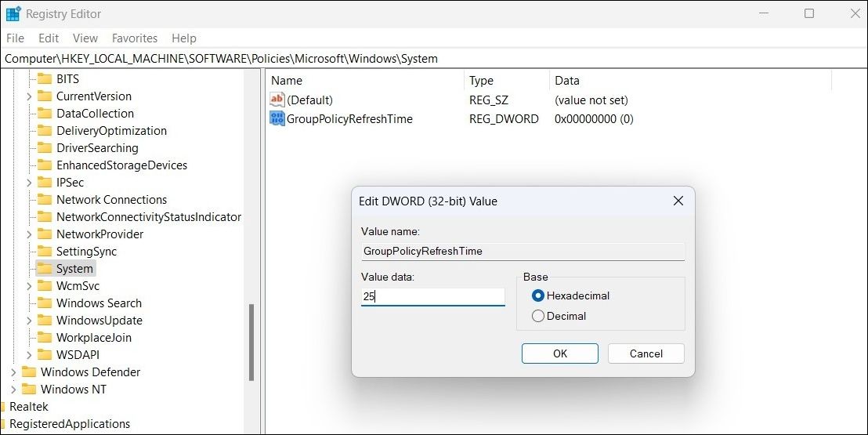Expand the Windows NT key

click(x=13, y=390)
